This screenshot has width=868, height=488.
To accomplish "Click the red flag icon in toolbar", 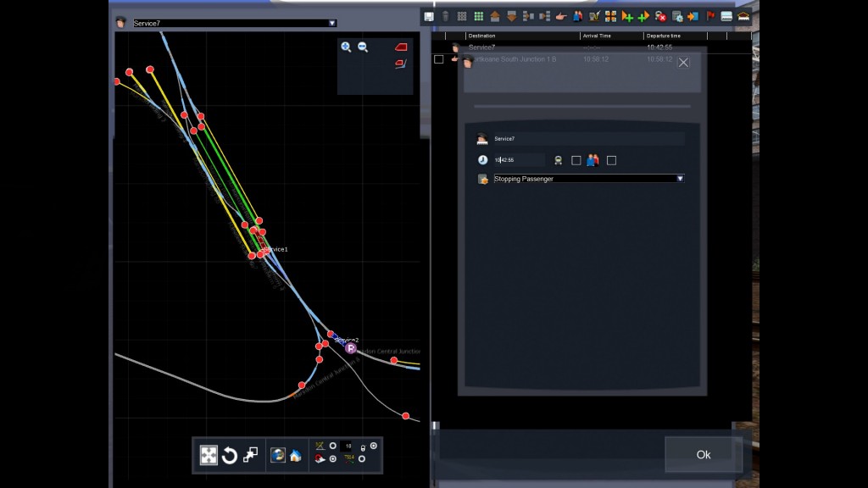I will 710,16.
